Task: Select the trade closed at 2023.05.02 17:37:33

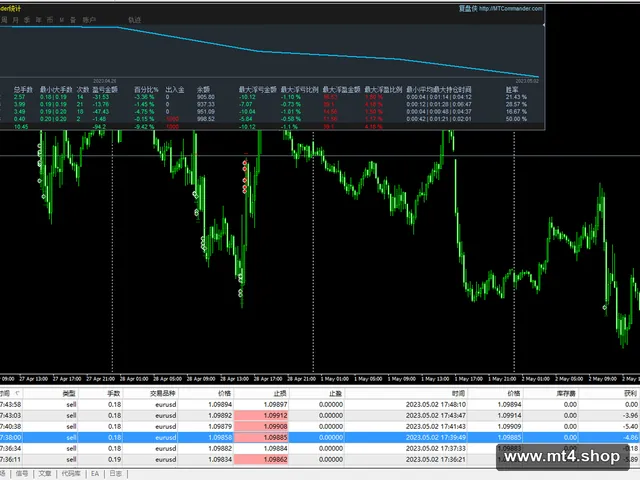Action: tap(320, 449)
